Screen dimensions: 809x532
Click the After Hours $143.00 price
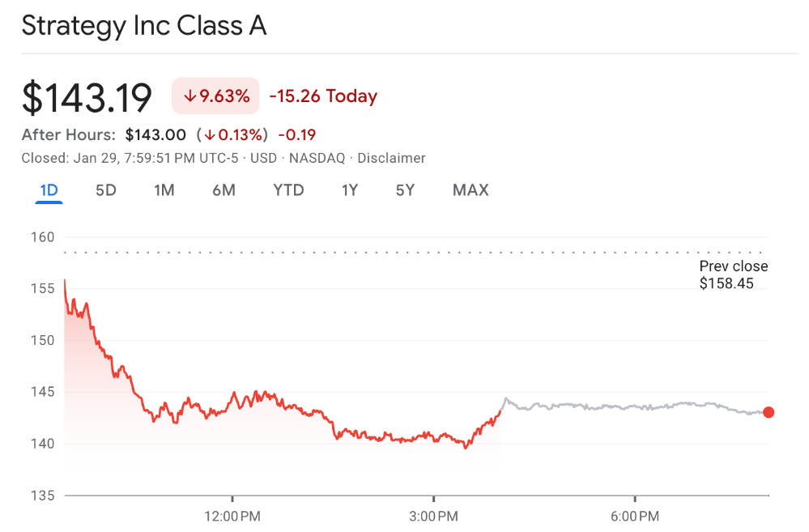[155, 134]
